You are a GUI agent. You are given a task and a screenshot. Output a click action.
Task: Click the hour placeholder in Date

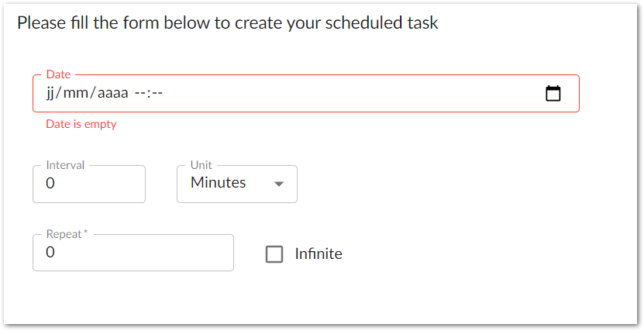pyautogui.click(x=140, y=94)
